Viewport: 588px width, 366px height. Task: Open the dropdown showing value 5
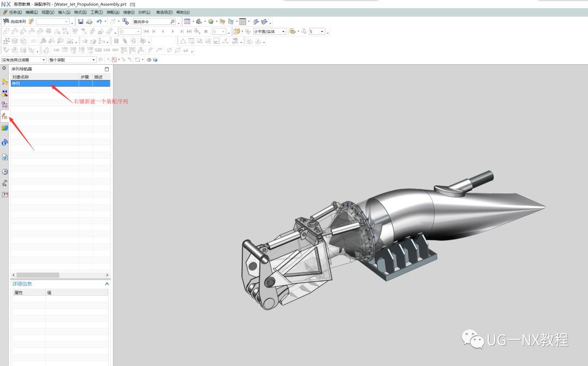pyautogui.click(x=317, y=32)
